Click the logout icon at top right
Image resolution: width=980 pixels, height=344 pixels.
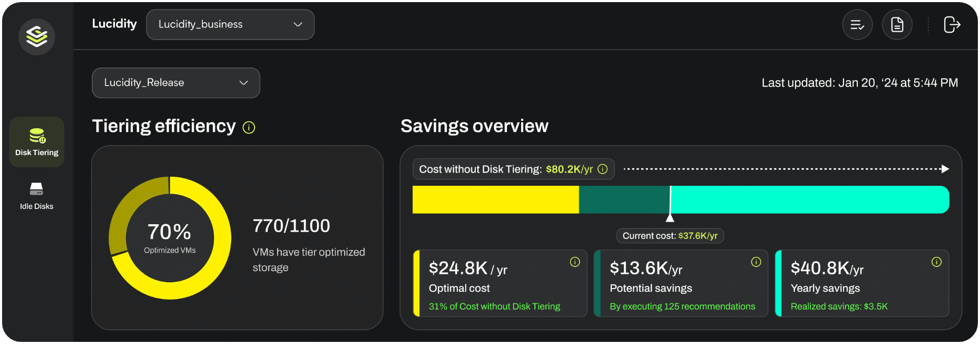952,25
